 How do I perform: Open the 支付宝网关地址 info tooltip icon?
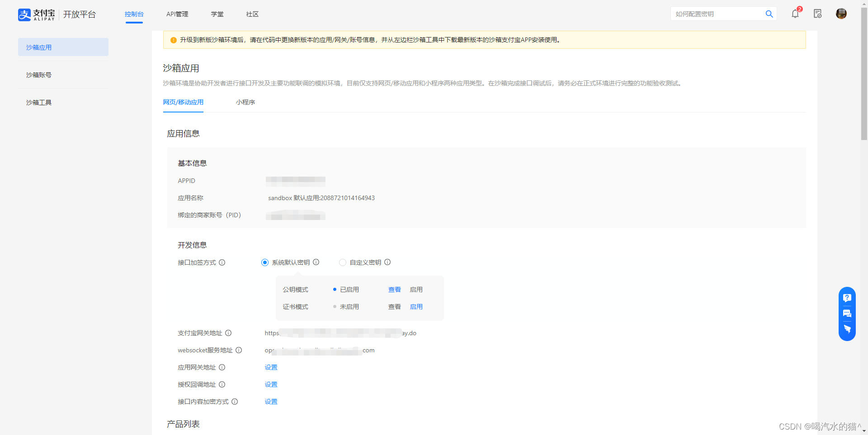click(228, 333)
